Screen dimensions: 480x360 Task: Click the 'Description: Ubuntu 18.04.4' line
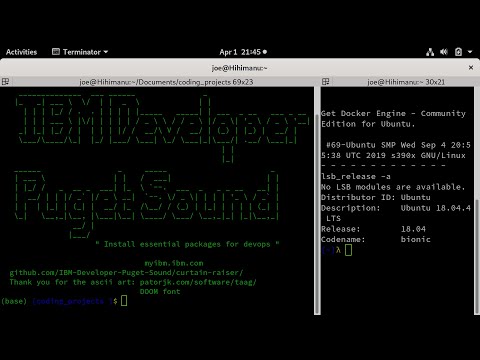click(396, 208)
